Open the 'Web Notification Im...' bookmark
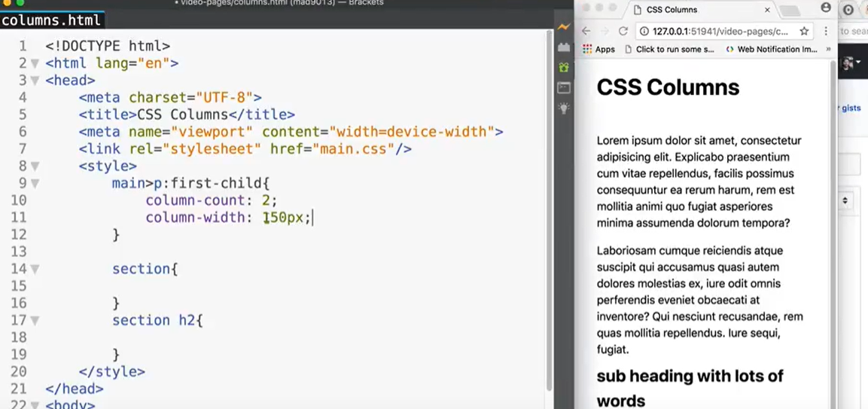 [x=771, y=49]
